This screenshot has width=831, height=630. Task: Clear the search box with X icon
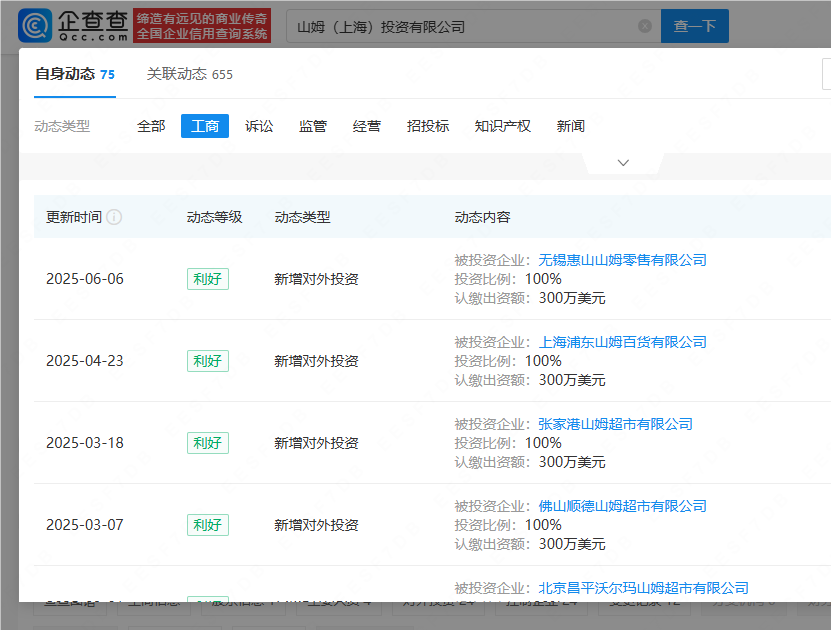(645, 27)
